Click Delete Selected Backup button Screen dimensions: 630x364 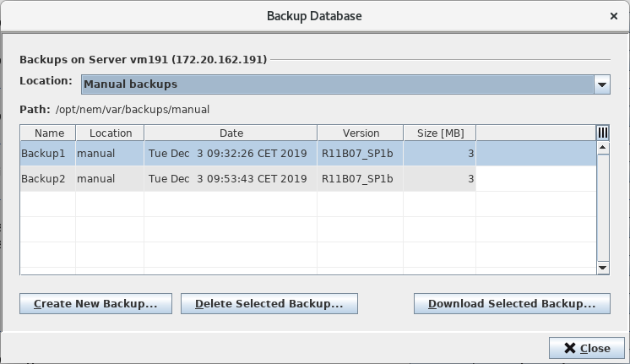[269, 304]
